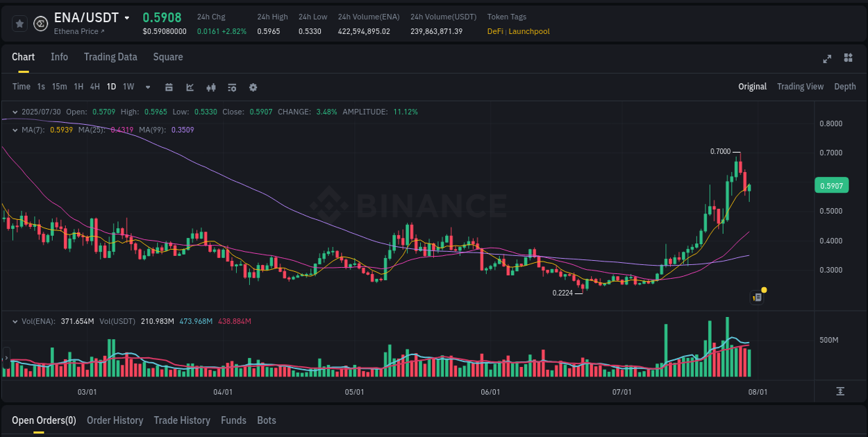Viewport: 868px width, 437px height.
Task: Click the Launchpool token tag
Action: pyautogui.click(x=531, y=31)
